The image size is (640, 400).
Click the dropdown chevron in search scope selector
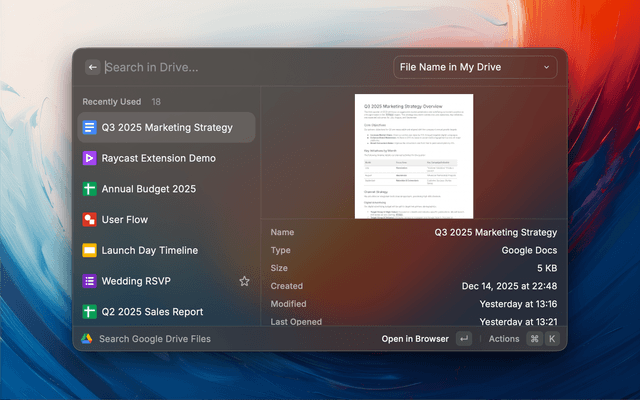(x=546, y=67)
